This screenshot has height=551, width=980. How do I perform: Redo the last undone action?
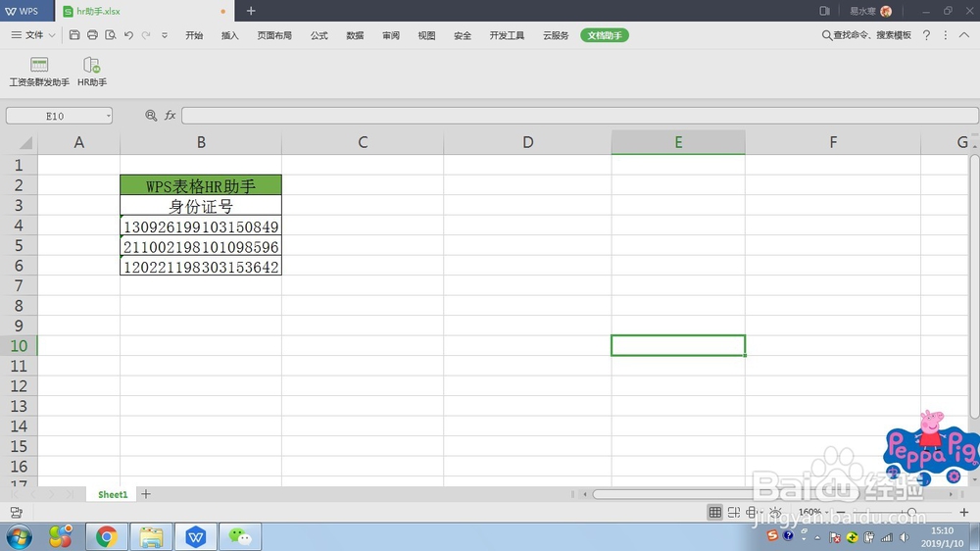coord(146,35)
